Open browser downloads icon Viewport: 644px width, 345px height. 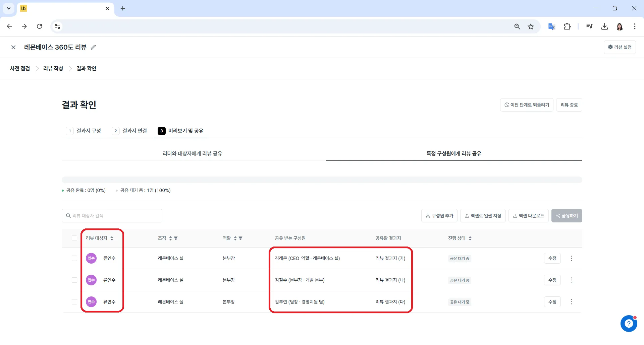pos(604,26)
